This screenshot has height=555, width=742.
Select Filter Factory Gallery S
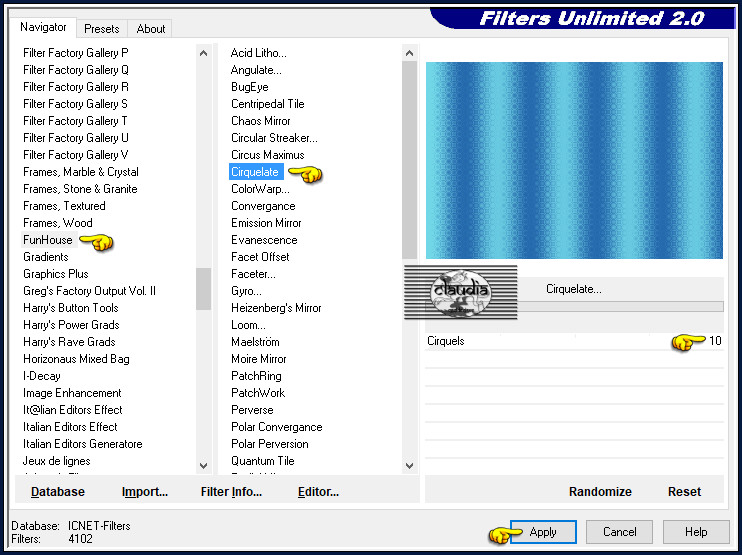click(75, 104)
